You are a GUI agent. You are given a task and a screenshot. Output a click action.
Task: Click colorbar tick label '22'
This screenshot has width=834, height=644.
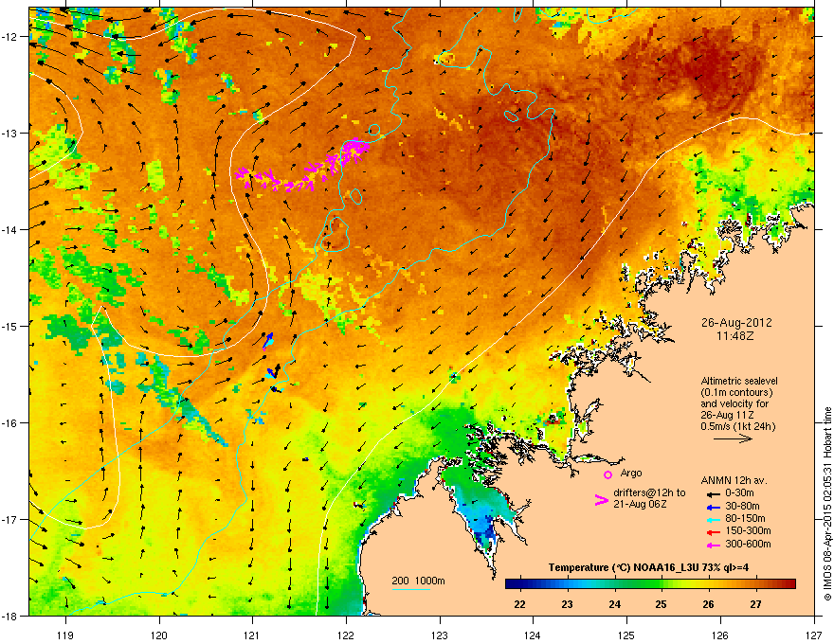[519, 604]
